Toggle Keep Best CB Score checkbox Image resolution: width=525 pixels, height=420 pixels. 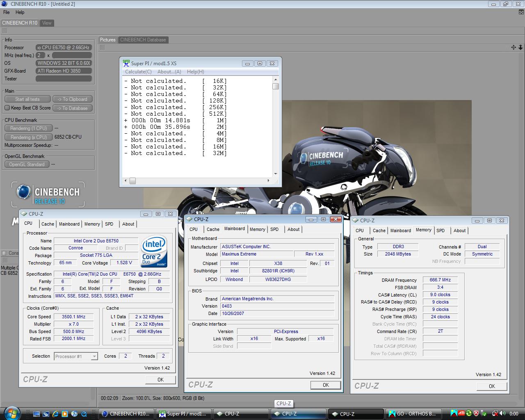tap(7, 108)
